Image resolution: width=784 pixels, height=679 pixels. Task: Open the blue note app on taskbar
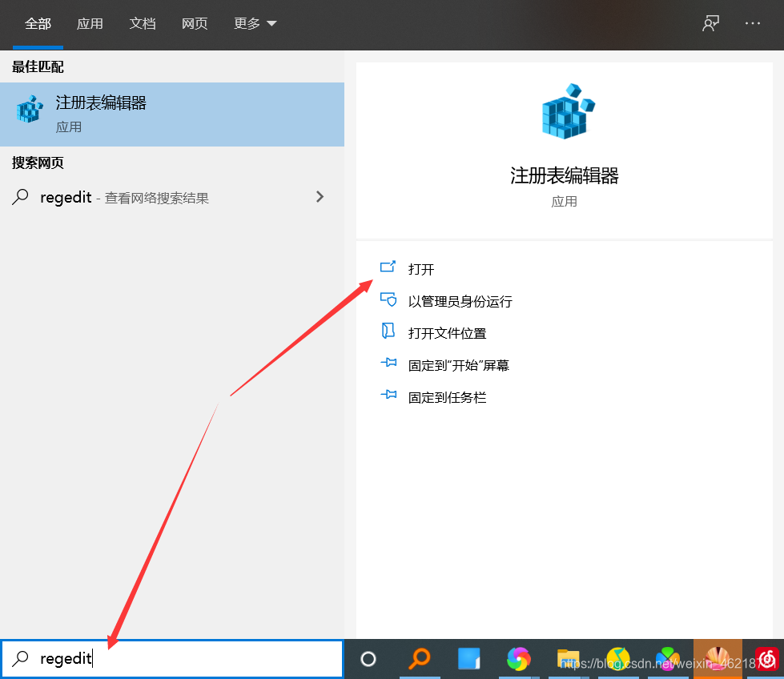(469, 658)
